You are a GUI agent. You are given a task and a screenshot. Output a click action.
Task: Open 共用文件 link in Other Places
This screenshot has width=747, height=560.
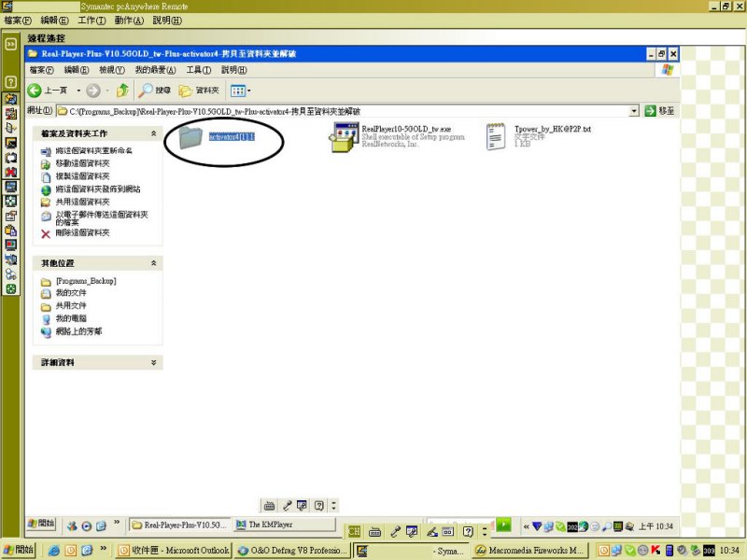pos(71,305)
